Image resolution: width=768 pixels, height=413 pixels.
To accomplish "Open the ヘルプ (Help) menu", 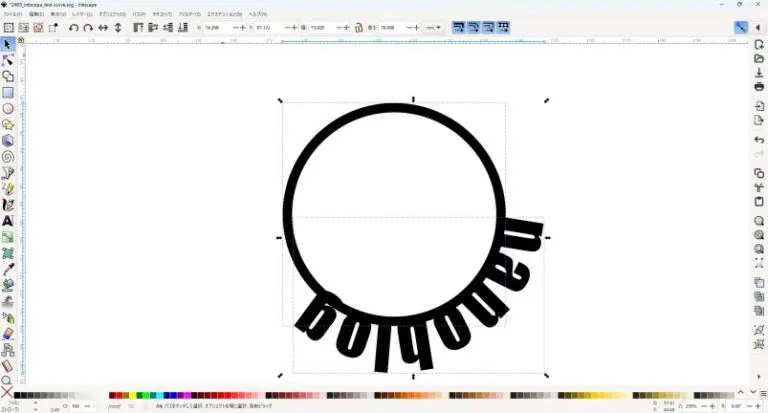I will click(x=257, y=15).
